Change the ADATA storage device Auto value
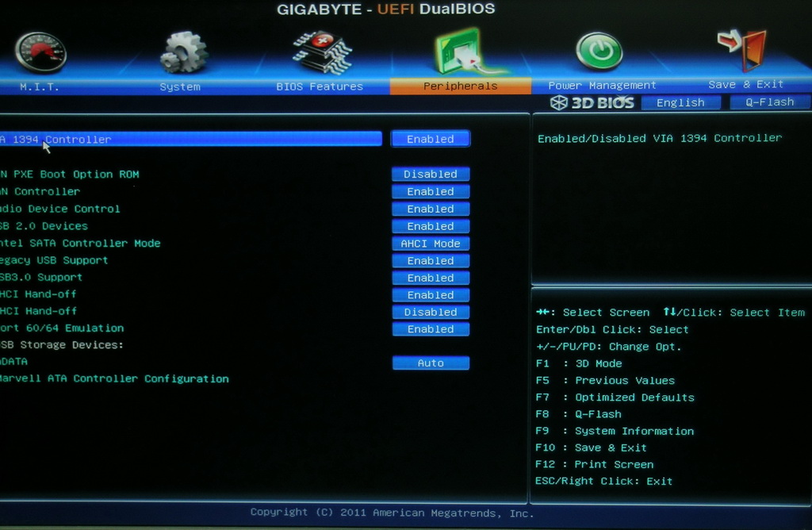This screenshot has width=812, height=530. (431, 363)
